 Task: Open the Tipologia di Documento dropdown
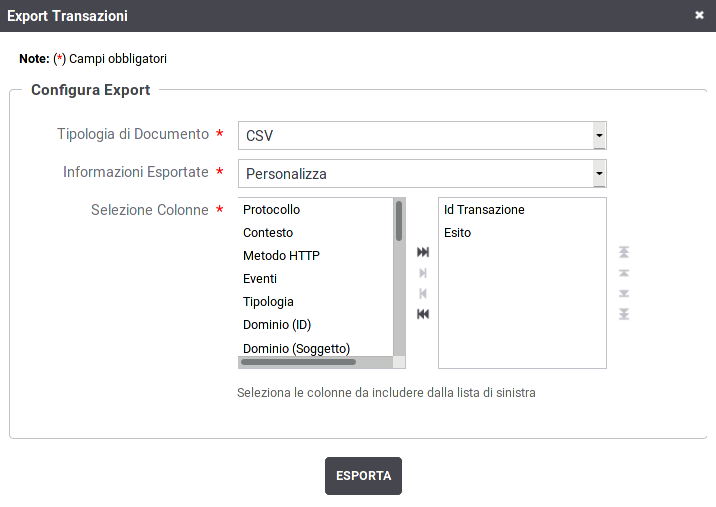[422, 135]
